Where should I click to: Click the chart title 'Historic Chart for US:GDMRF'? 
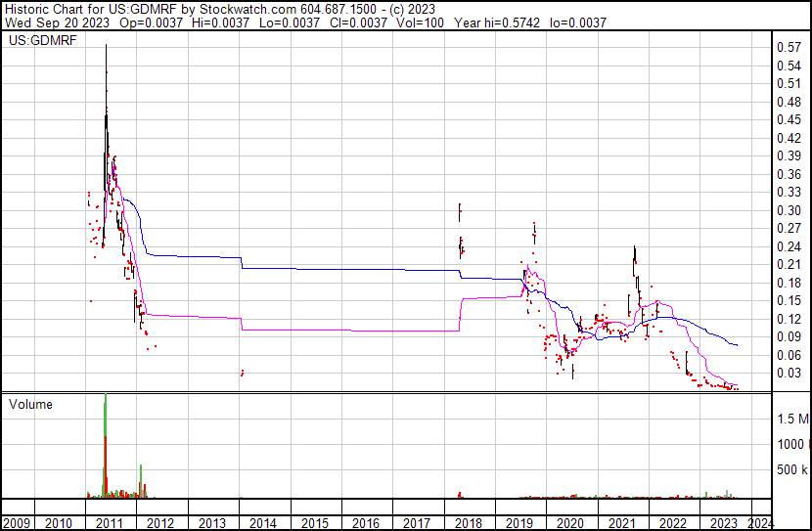(x=91, y=9)
